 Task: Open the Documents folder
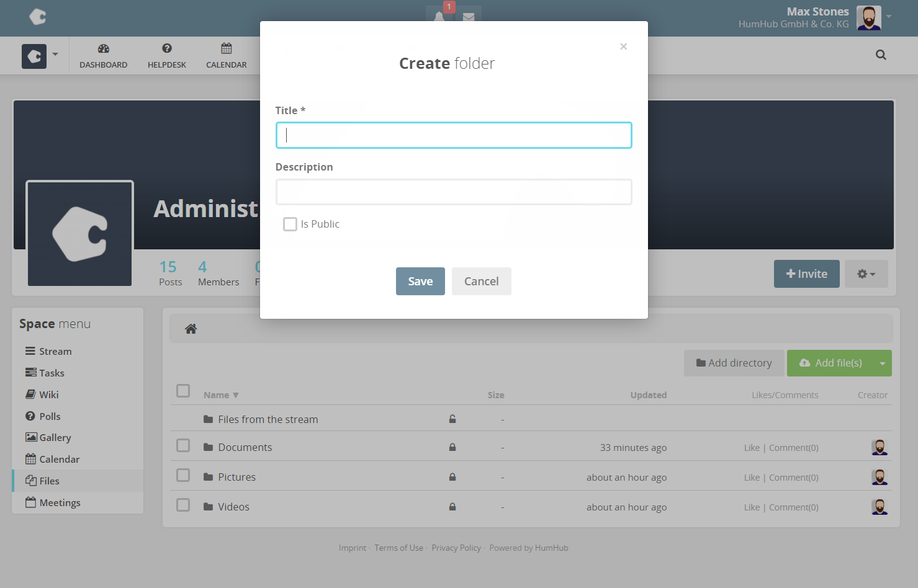(245, 447)
